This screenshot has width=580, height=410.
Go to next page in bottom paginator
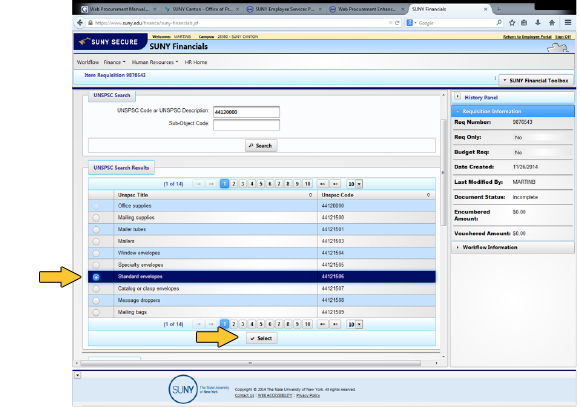click(x=323, y=324)
